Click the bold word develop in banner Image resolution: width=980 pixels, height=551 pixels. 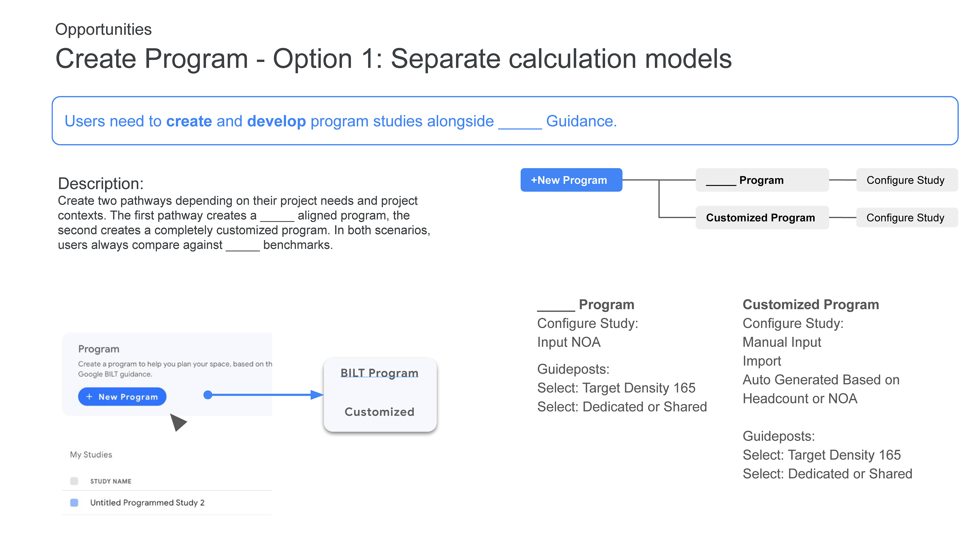[x=276, y=121]
